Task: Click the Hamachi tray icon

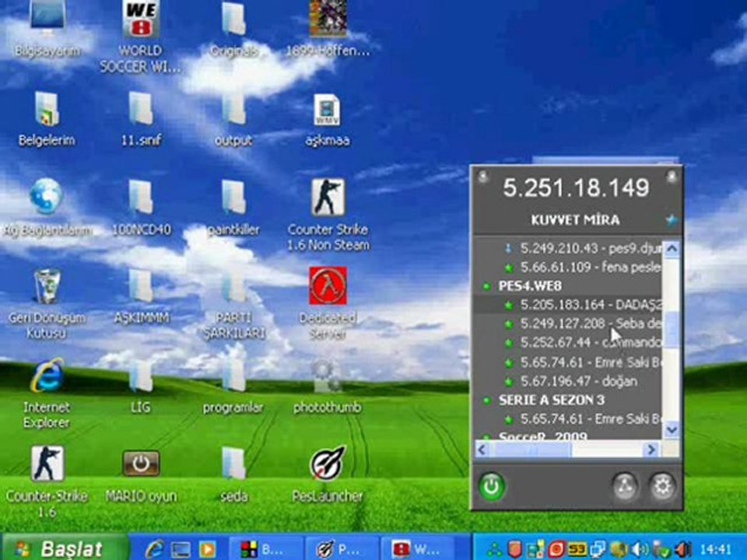Action: click(495, 550)
